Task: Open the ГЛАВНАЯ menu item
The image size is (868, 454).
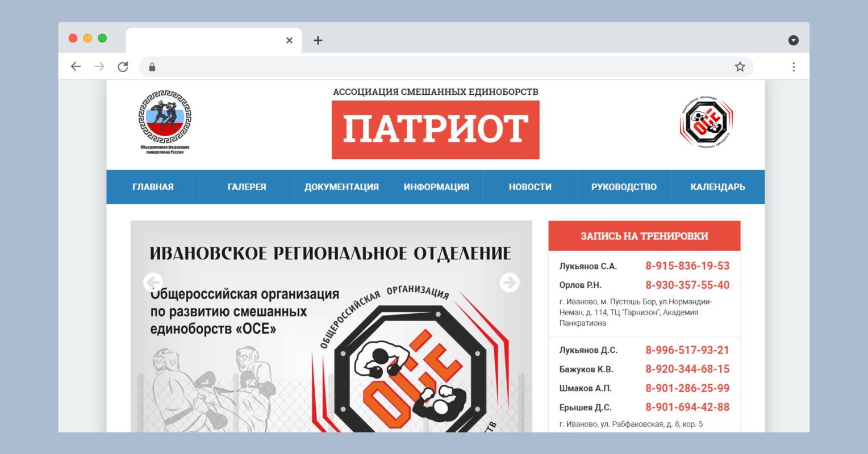Action: click(153, 187)
